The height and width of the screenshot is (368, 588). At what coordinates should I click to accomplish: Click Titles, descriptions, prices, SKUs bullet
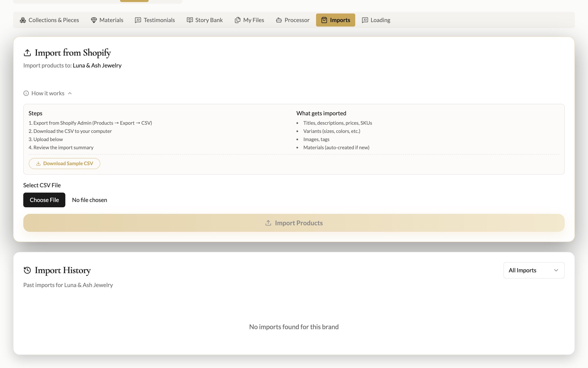tap(337, 123)
